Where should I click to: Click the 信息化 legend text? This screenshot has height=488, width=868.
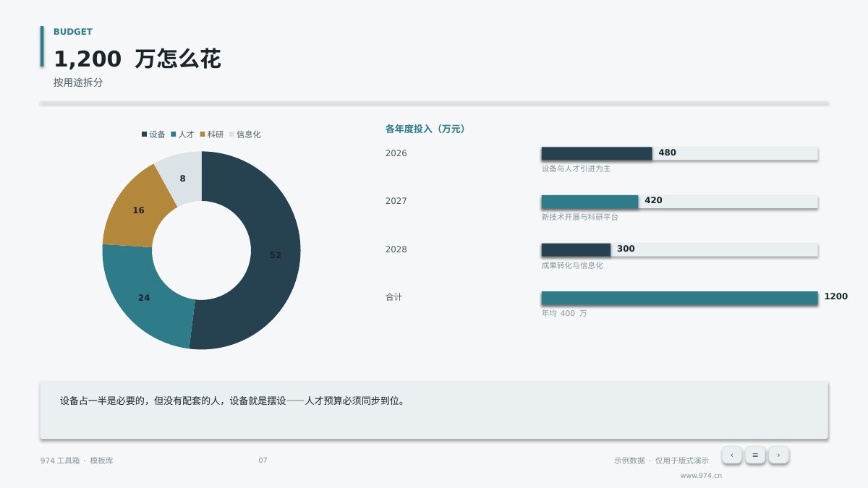pos(249,134)
